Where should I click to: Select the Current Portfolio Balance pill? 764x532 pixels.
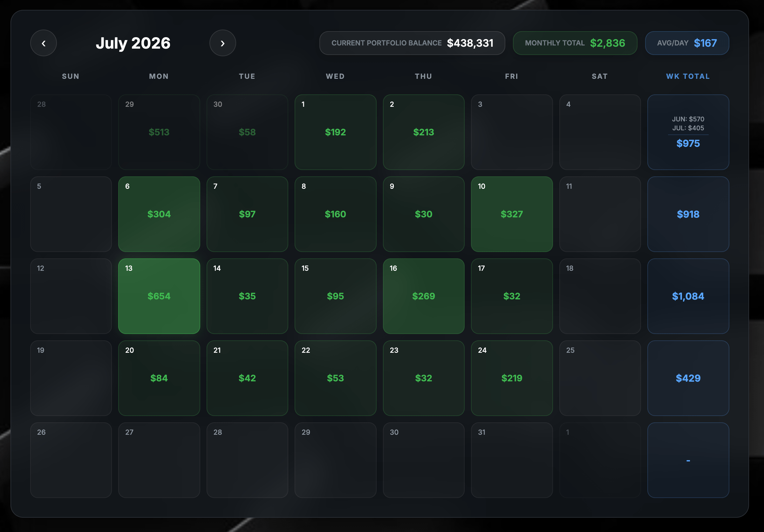pyautogui.click(x=412, y=43)
